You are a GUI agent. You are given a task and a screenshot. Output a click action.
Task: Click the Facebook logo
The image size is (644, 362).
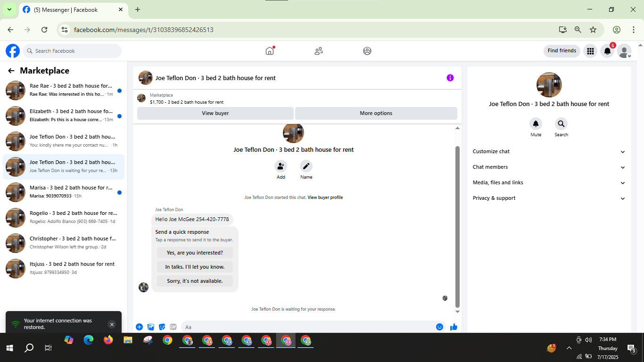pos(13,51)
